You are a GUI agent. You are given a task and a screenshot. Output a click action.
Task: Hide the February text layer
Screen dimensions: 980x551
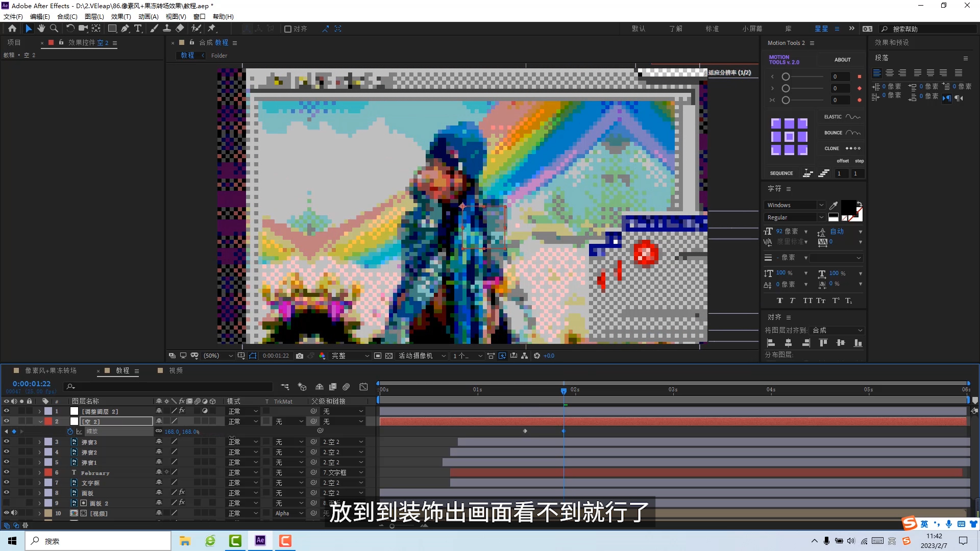pos(6,472)
